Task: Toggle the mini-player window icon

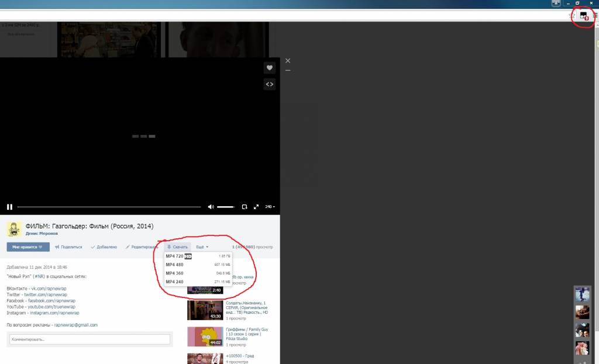Action: pos(245,207)
